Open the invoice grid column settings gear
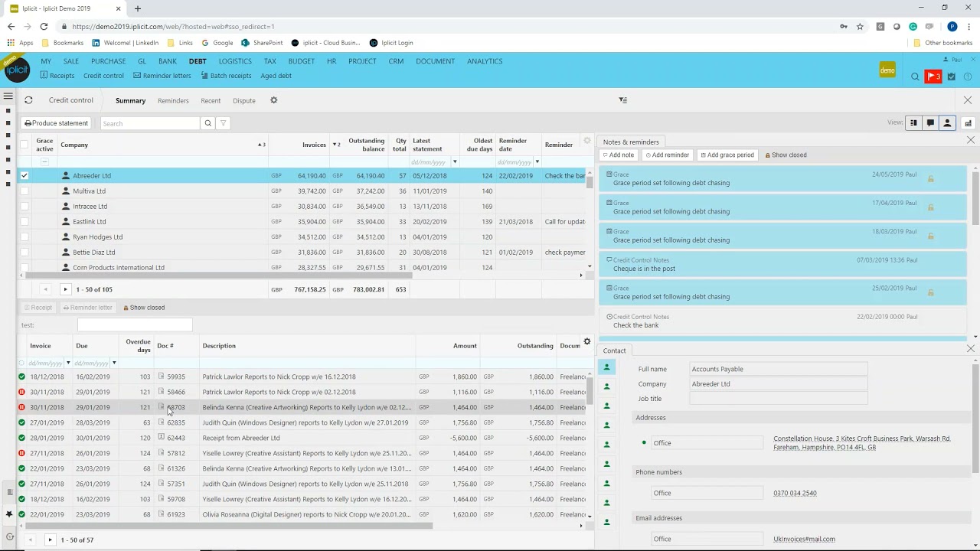The height and width of the screenshot is (551, 980). tap(587, 342)
